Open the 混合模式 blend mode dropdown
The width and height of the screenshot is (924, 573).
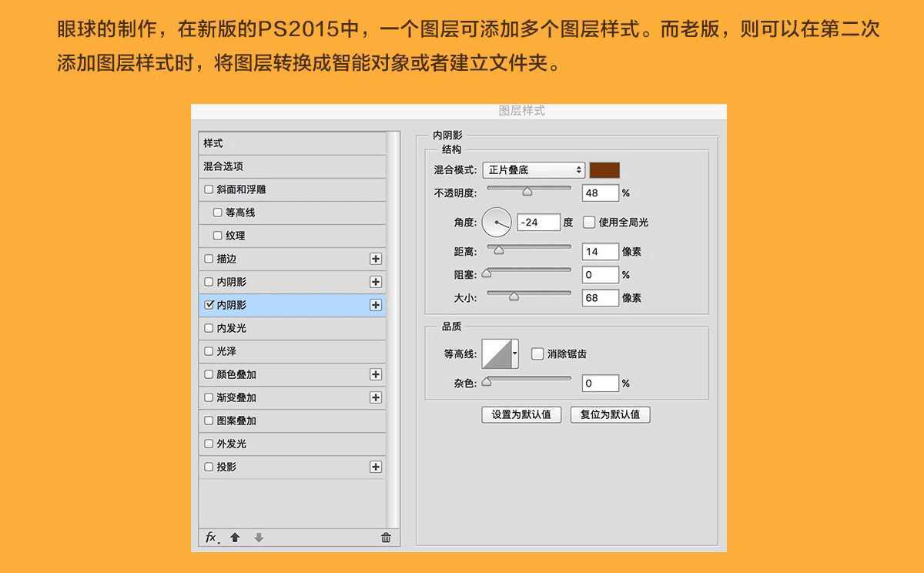(x=534, y=169)
